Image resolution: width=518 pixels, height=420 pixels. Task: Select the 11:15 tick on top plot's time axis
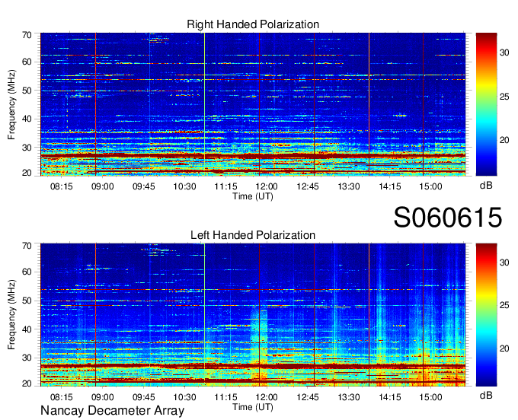225,186
